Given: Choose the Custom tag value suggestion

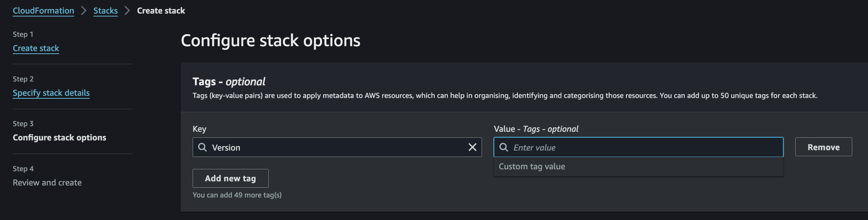Looking at the screenshot, I should tap(638, 167).
